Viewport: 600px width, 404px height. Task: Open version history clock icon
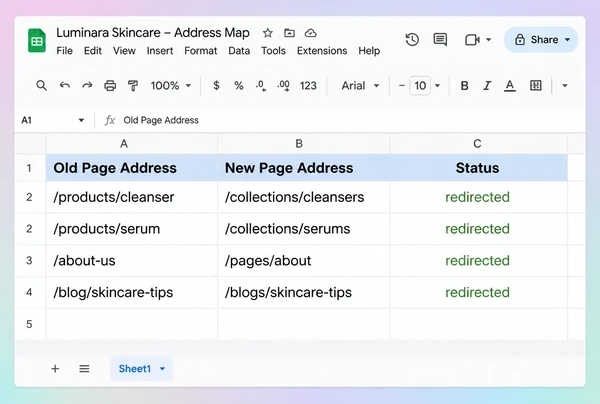point(412,40)
